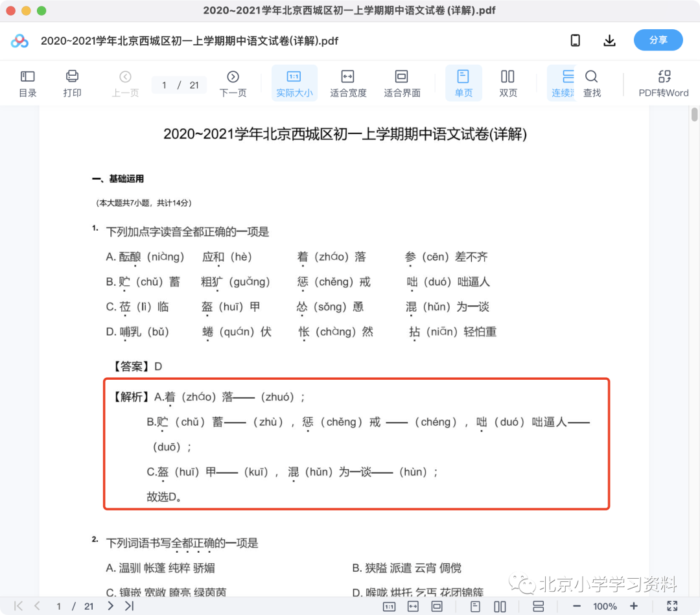Viewport: 700px width, 615px height.
Task: Click the file name in the header bar
Action: click(189, 41)
